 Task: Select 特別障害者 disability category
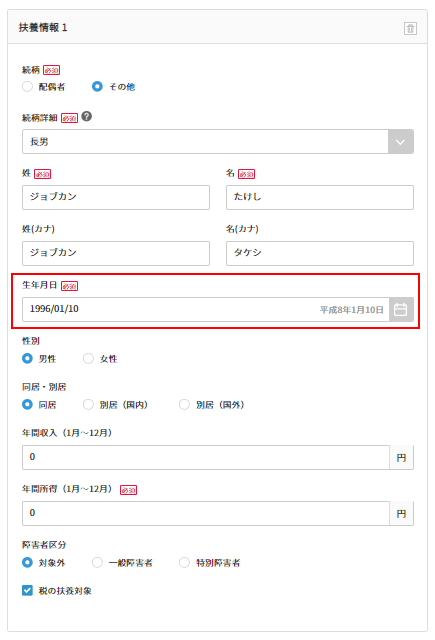(x=184, y=562)
